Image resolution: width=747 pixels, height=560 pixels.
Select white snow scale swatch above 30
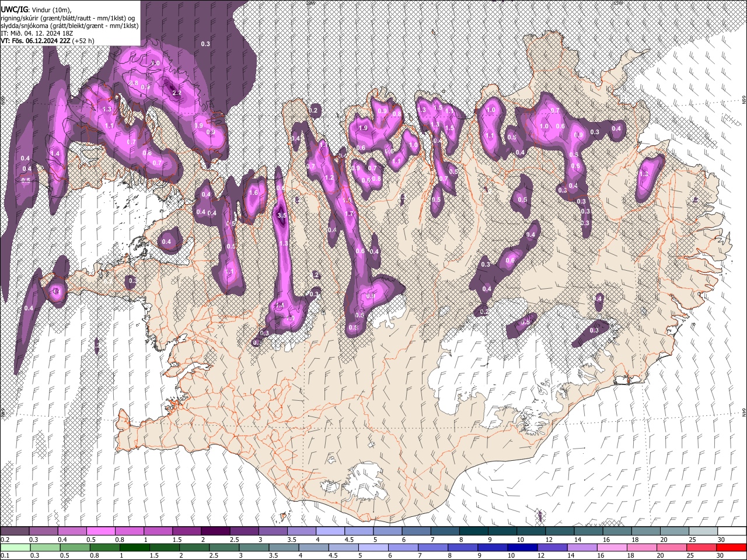(732, 531)
